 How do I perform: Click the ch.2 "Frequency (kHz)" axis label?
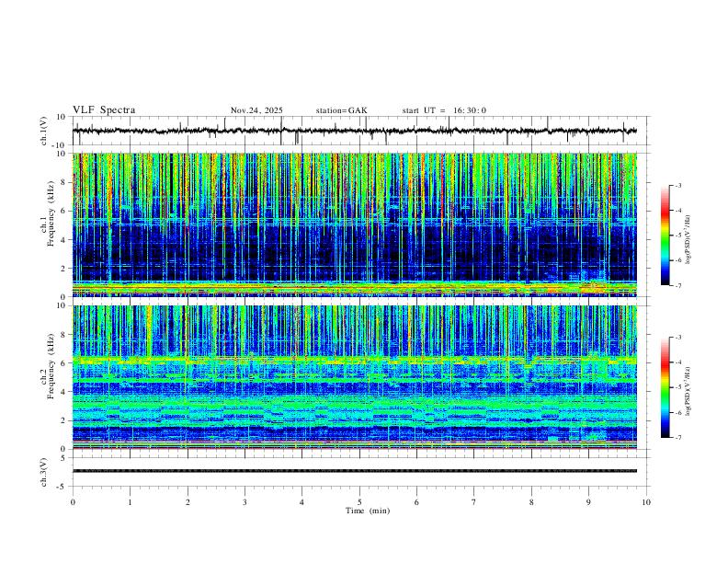point(51,366)
